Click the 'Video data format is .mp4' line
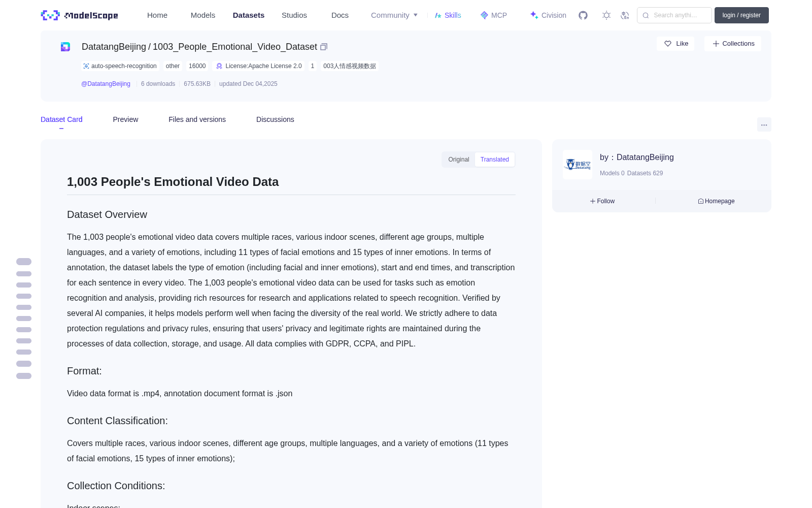 (x=180, y=393)
